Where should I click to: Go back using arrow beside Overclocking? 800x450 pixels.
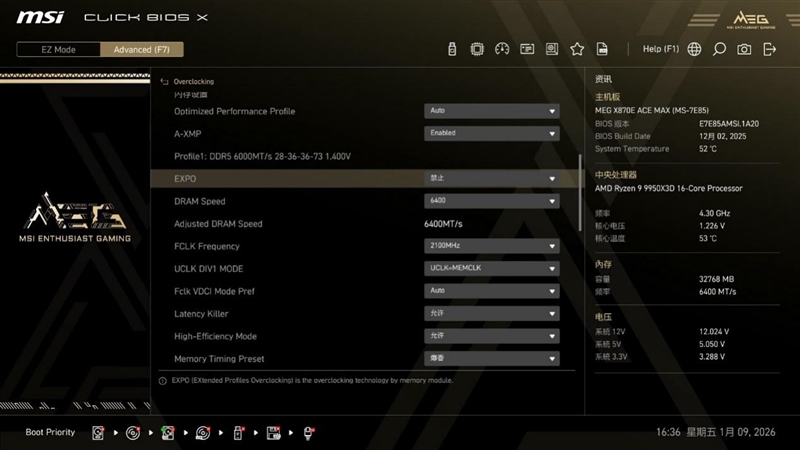click(164, 82)
